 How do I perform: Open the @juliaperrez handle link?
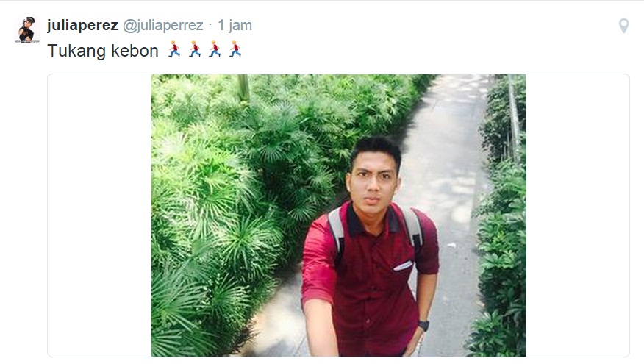(x=163, y=26)
